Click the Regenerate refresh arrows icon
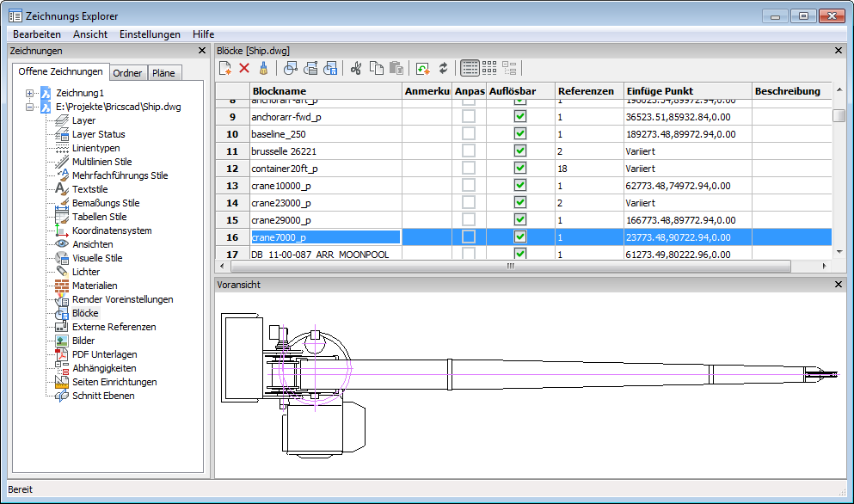The image size is (854, 504). click(443, 68)
